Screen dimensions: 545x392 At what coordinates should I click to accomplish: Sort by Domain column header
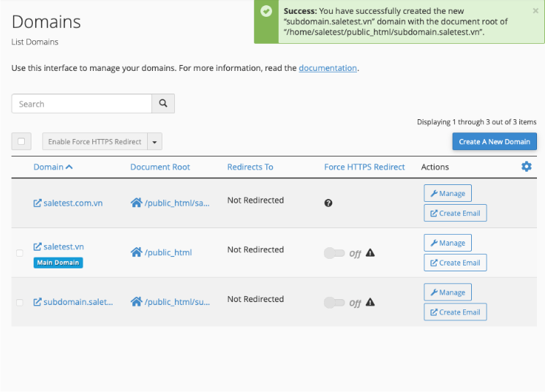click(x=48, y=167)
